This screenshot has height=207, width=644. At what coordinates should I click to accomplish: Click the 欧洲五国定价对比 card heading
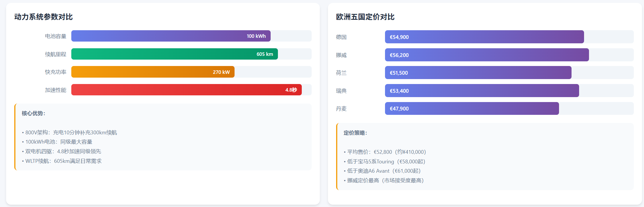click(365, 17)
